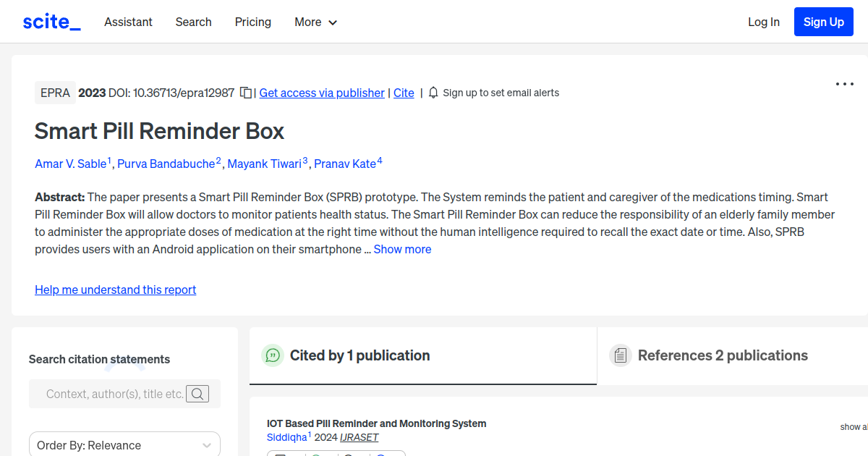The image size is (868, 456).
Task: Click the magnifying glass search icon
Action: point(197,394)
